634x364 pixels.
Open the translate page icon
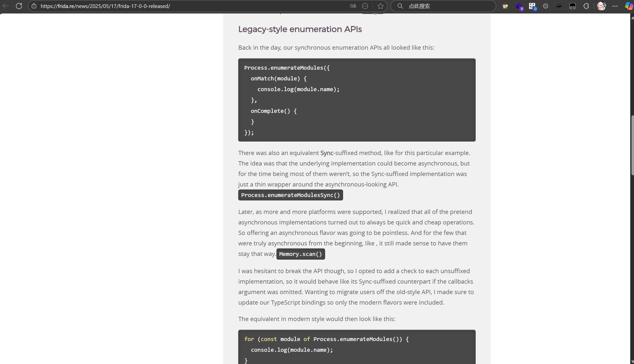tap(353, 6)
